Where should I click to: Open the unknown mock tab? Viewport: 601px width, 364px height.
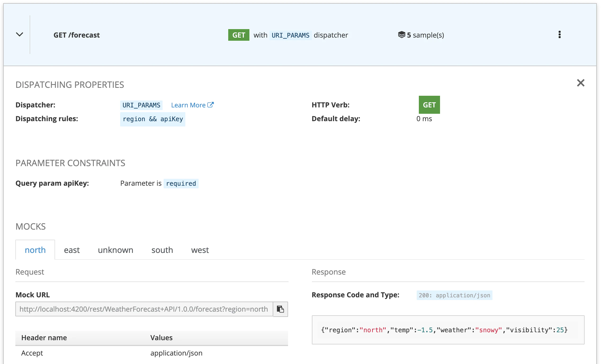tap(115, 250)
